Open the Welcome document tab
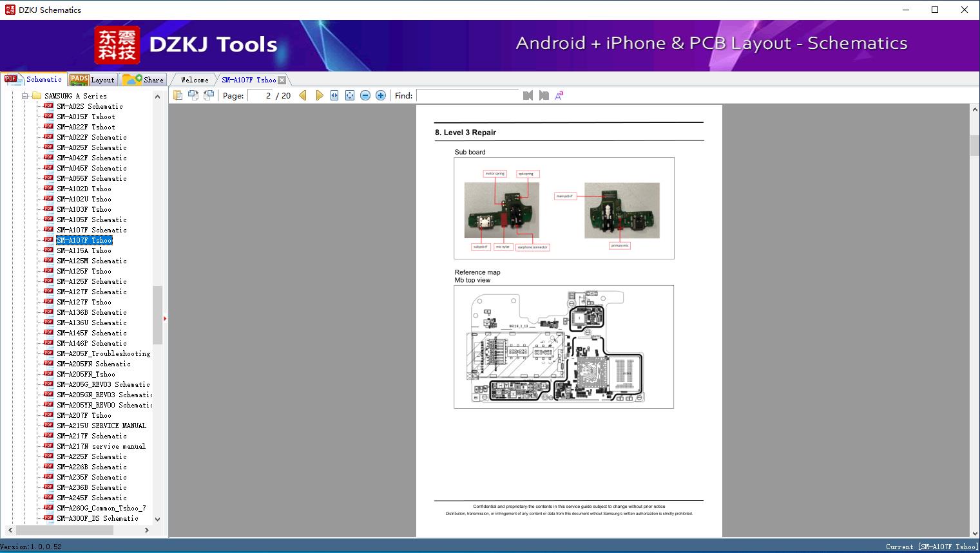Image resolution: width=980 pixels, height=553 pixels. pos(195,80)
